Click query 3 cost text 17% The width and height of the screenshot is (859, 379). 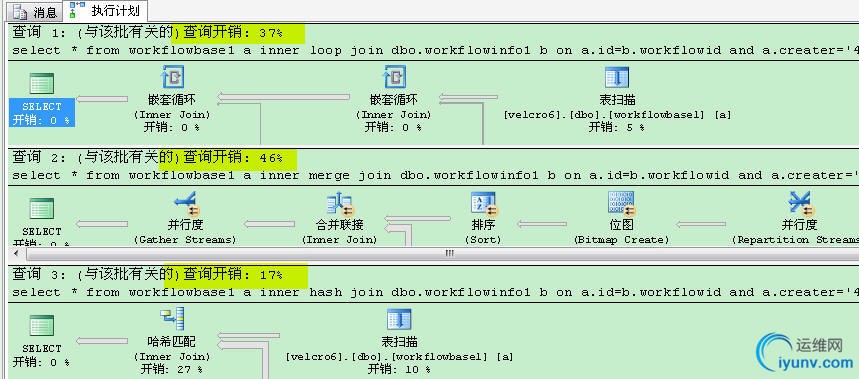point(271,275)
